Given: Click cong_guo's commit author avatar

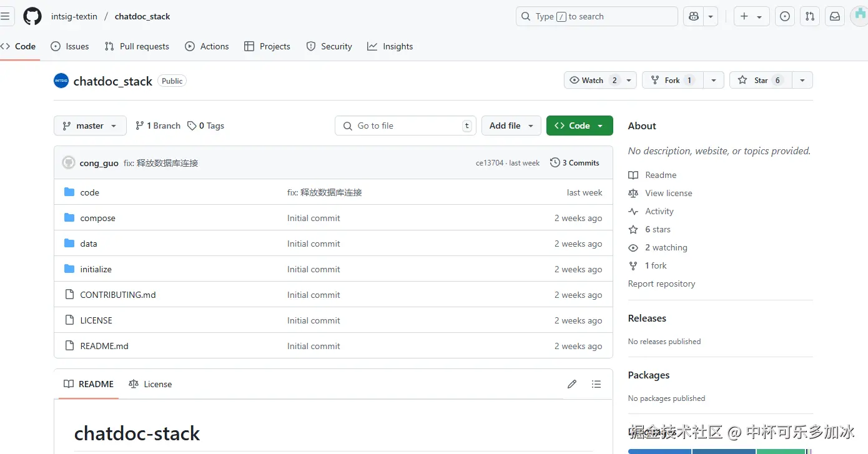Looking at the screenshot, I should pyautogui.click(x=69, y=163).
